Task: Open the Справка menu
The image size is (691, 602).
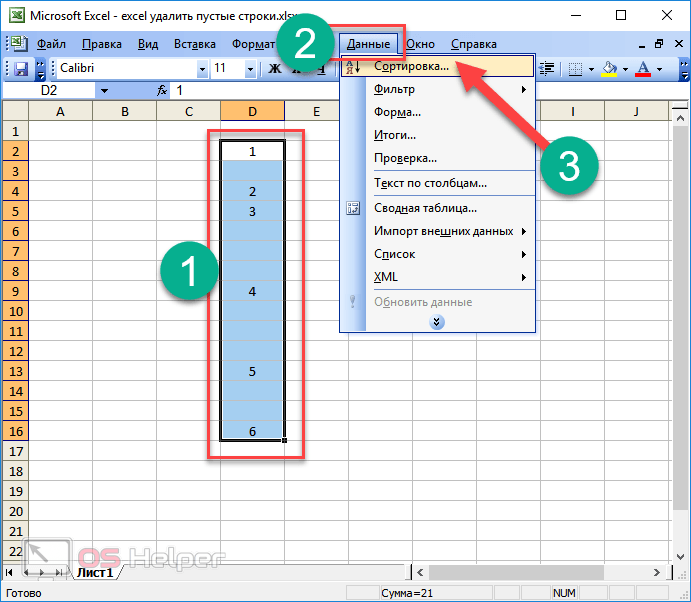Action: click(x=474, y=44)
